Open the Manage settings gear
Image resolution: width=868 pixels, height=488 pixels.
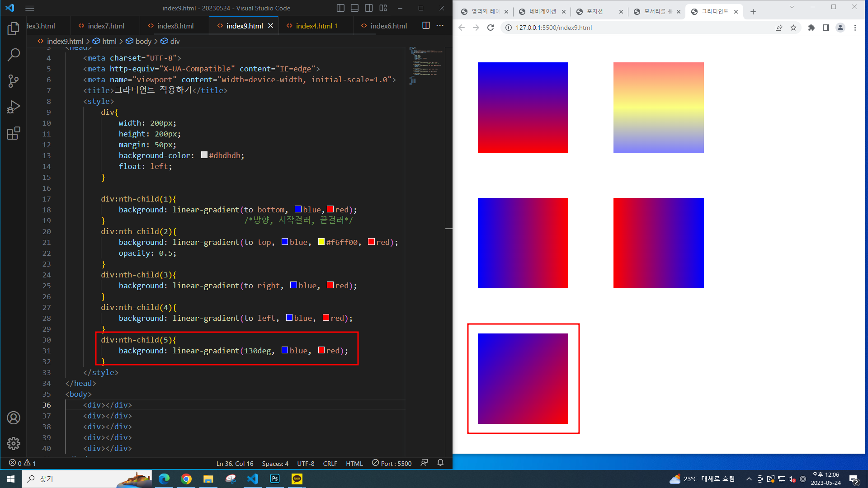tap(14, 444)
